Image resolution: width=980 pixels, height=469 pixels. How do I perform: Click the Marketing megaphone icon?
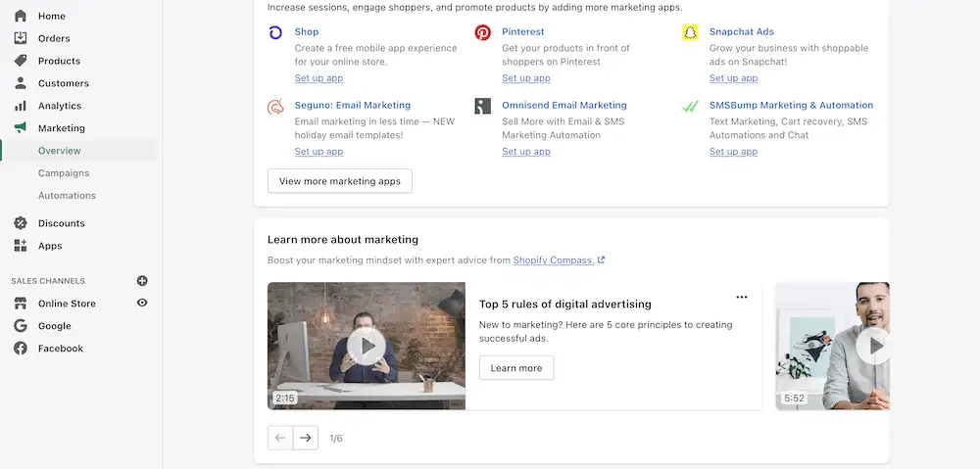(21, 128)
